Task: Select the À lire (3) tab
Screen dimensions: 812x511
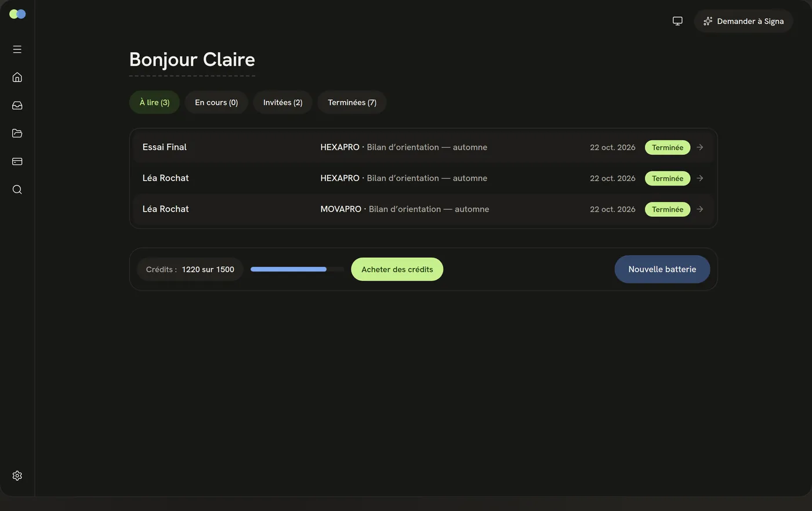Action: [x=154, y=102]
